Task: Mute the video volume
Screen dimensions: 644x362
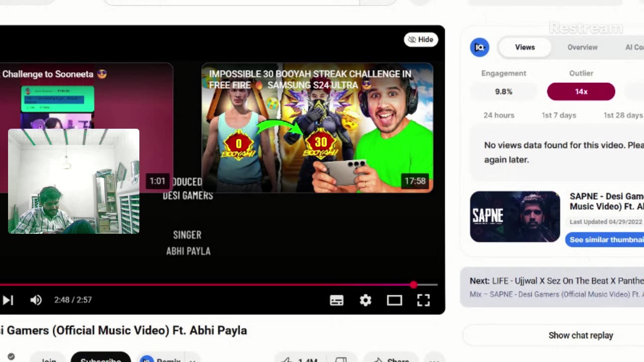Action: (x=36, y=300)
